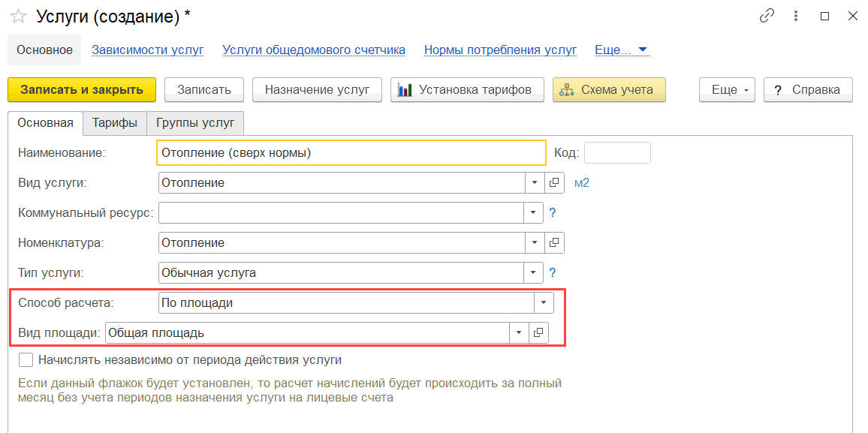Image resolution: width=868 pixels, height=433 pixels.
Task: Open the Схема учета button
Action: [x=609, y=89]
